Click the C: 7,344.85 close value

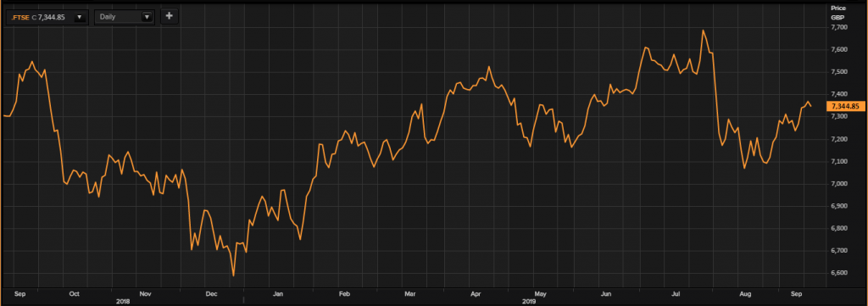(48, 17)
